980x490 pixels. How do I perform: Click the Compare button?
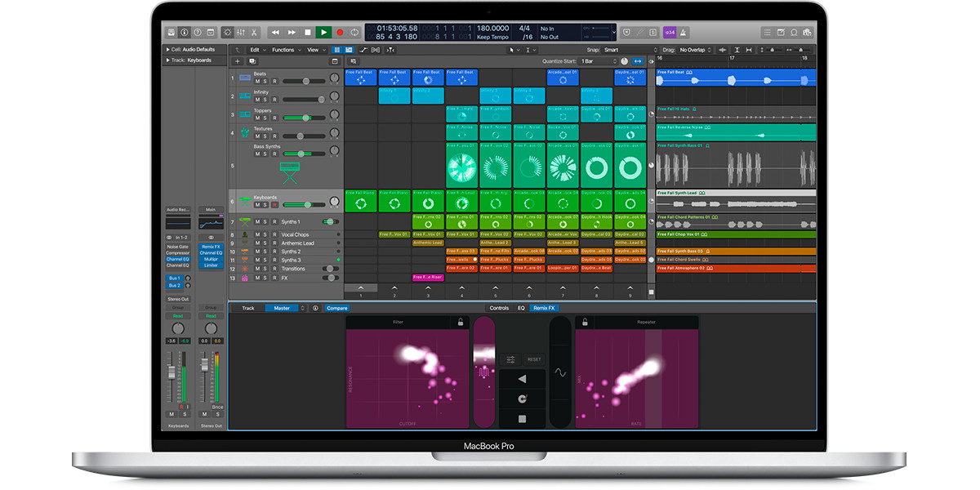(336, 308)
